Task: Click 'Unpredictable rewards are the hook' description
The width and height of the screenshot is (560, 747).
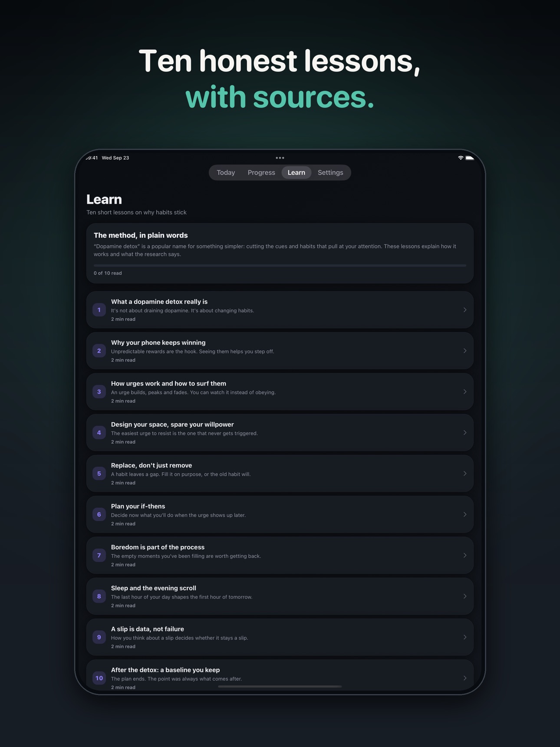Action: coord(192,352)
